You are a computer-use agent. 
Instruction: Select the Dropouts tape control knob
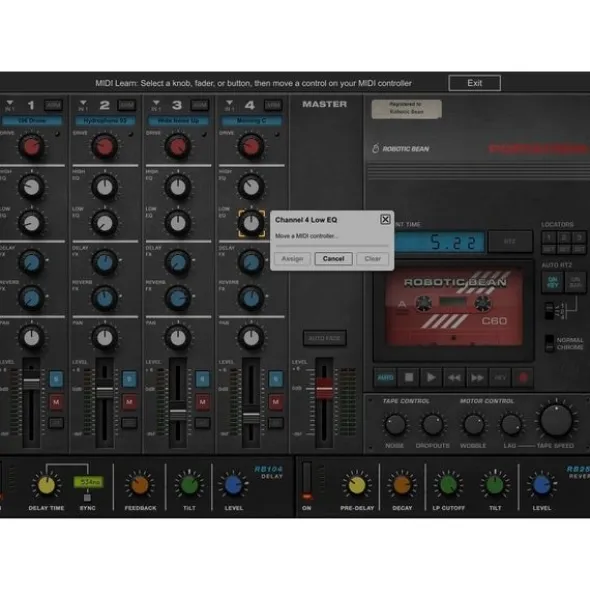(x=432, y=424)
